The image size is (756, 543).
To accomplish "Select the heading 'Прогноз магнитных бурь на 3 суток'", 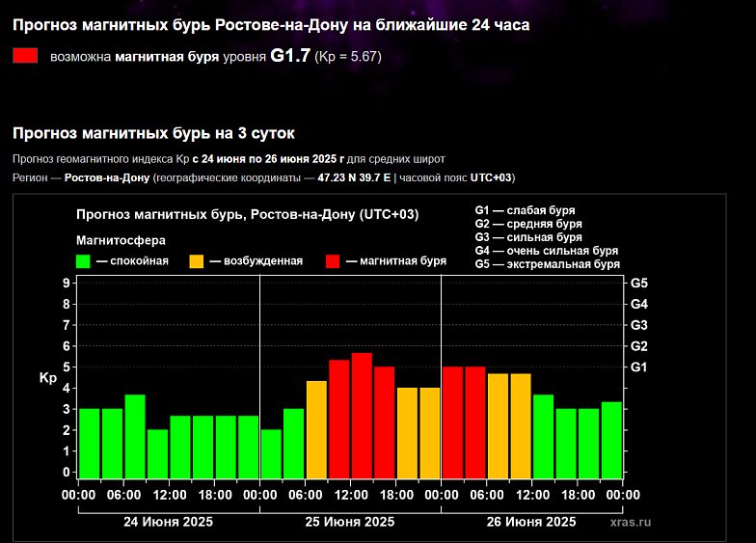I will tap(153, 133).
